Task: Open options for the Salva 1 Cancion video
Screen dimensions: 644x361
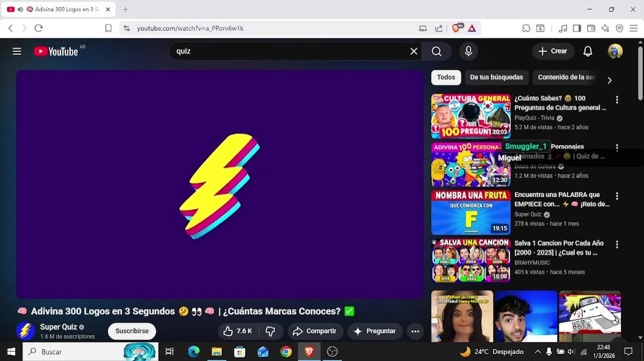Action: (x=617, y=245)
